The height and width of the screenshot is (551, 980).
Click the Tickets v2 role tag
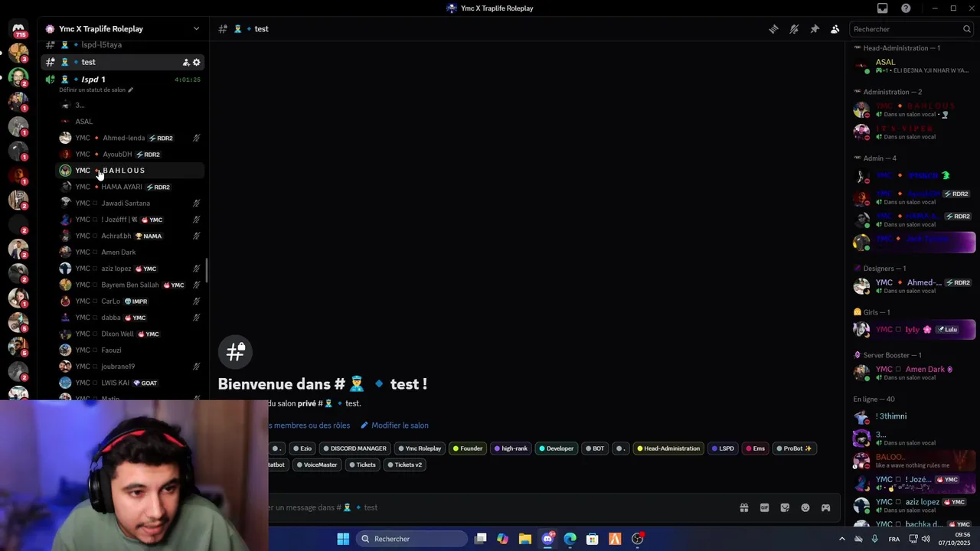pyautogui.click(x=404, y=465)
